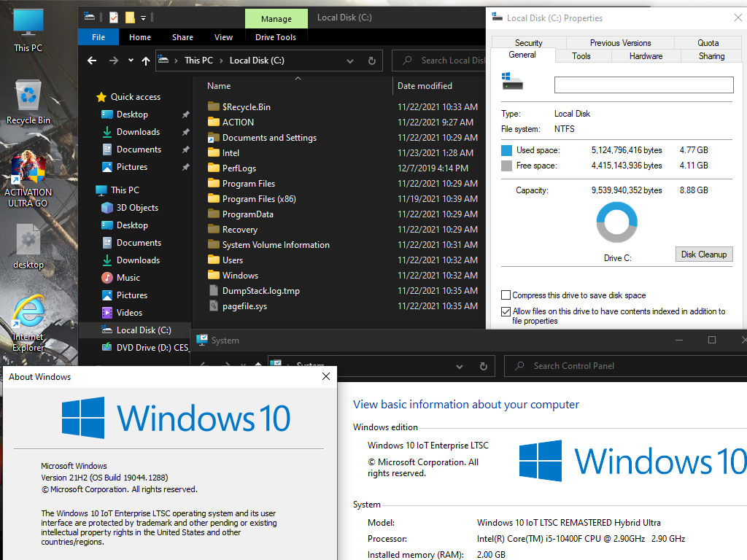Click the Search Local Disk field
Viewport: 747px width, 560px height.
coord(438,61)
